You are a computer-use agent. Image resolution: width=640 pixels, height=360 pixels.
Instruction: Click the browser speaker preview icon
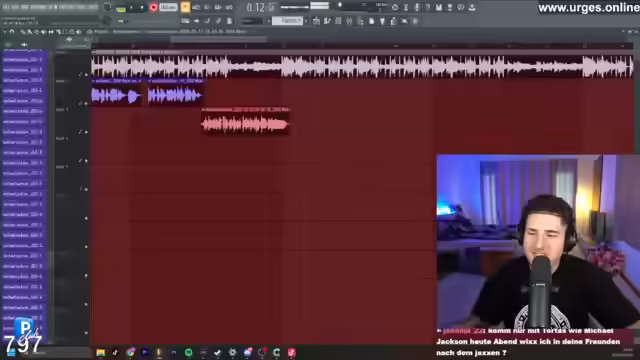point(24,44)
